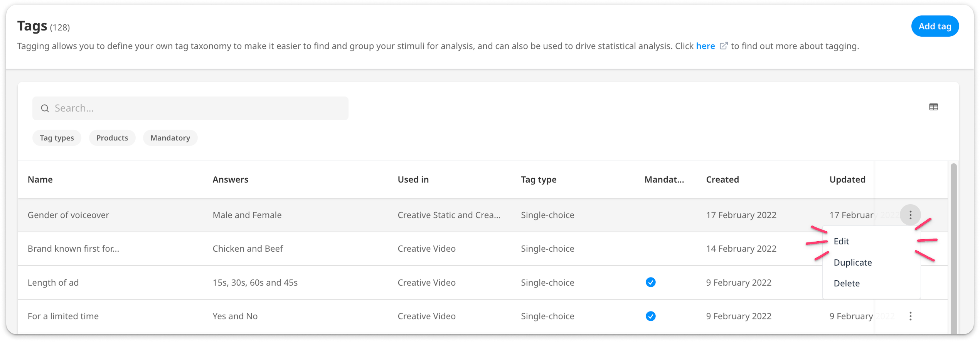This screenshot has width=980, height=342.
Task: Expand the Tag types filter
Action: point(57,138)
